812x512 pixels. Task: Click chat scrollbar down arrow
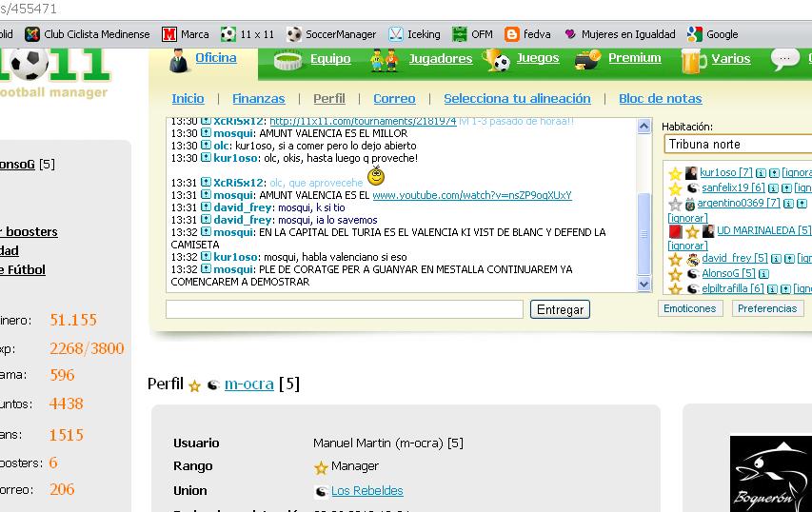pos(644,284)
